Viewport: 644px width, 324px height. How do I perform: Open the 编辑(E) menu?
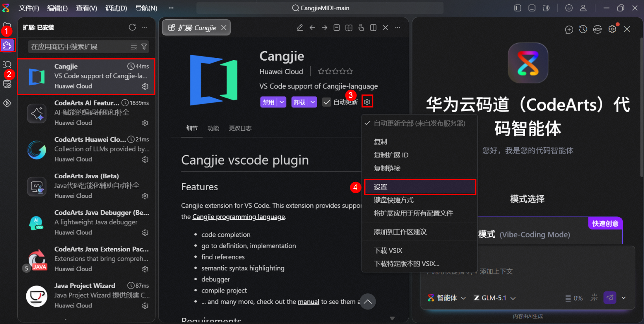click(x=57, y=8)
